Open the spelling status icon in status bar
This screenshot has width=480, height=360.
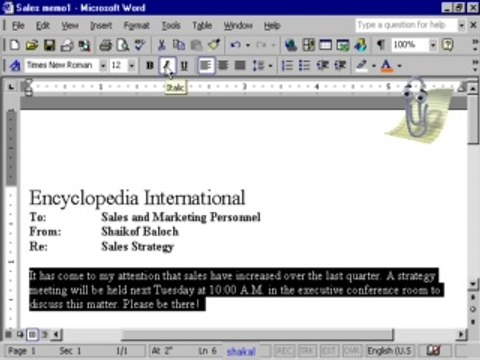(434, 351)
